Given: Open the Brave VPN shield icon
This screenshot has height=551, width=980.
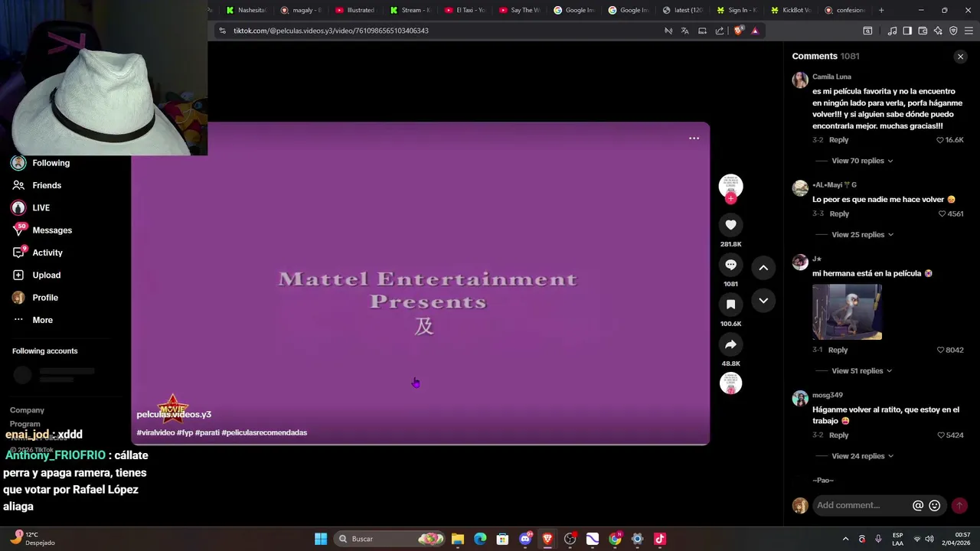Looking at the screenshot, I should click(953, 31).
